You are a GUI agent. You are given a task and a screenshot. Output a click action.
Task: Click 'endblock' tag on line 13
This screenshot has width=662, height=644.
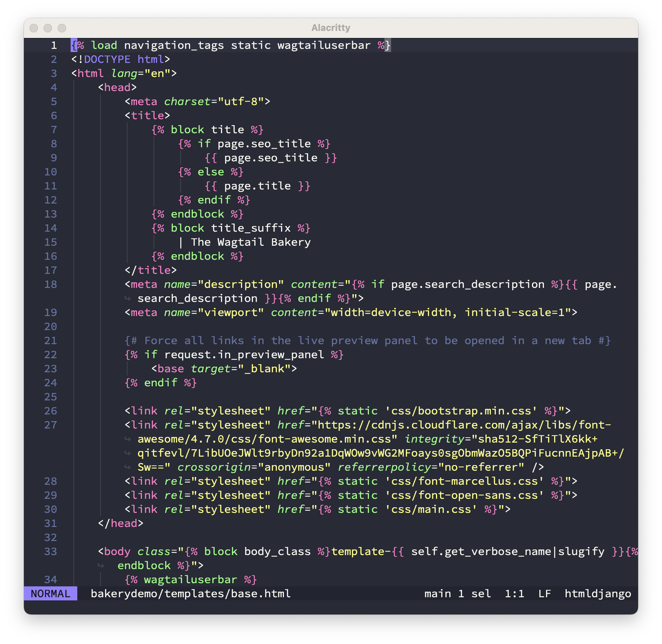[x=197, y=214]
